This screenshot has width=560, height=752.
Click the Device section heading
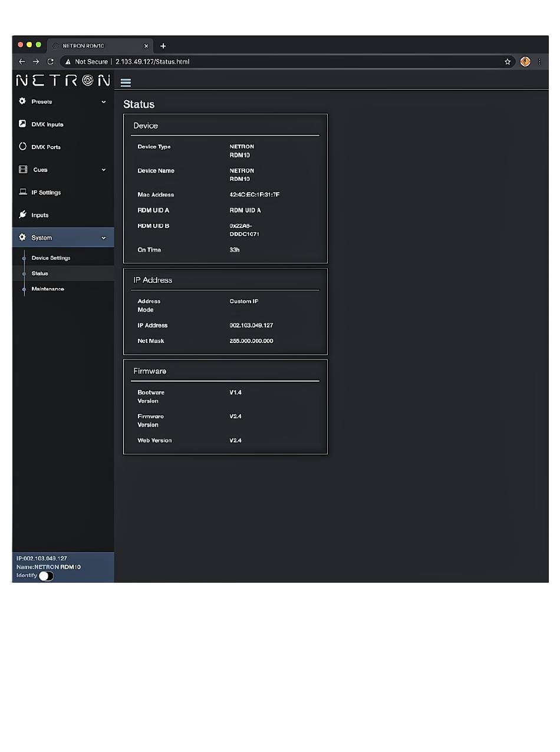[x=146, y=126]
